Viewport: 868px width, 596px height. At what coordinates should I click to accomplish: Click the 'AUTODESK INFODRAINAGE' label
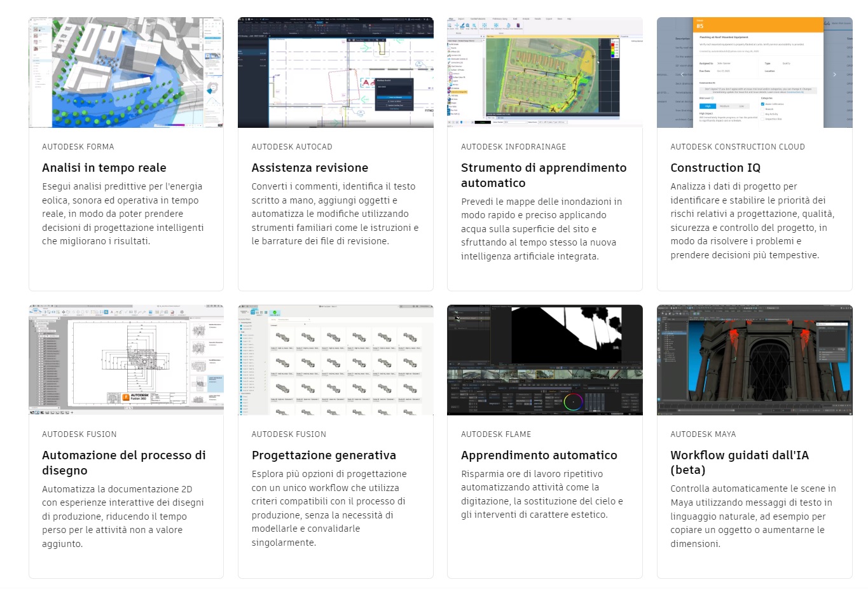[x=513, y=147]
